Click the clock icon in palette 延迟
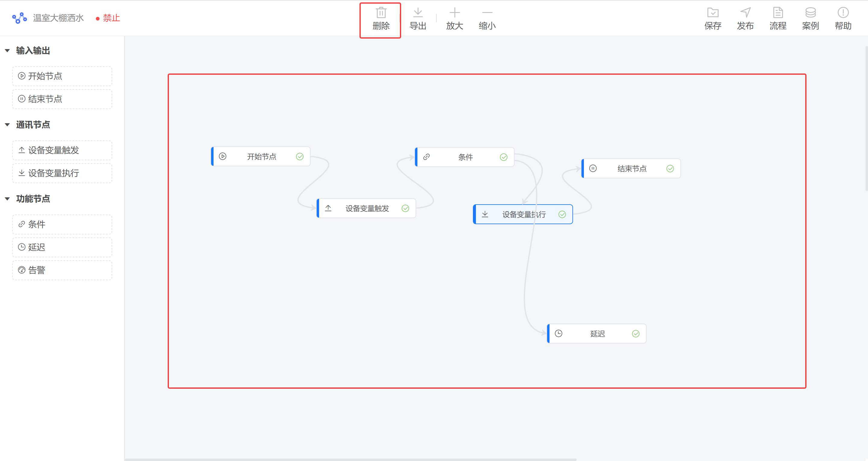The image size is (868, 461). [22, 247]
